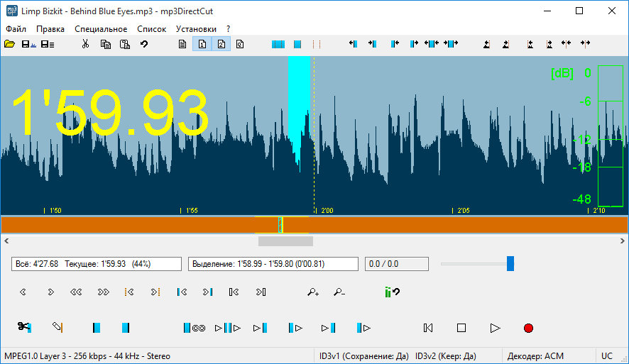Click the green bars reset icon

(x=392, y=292)
